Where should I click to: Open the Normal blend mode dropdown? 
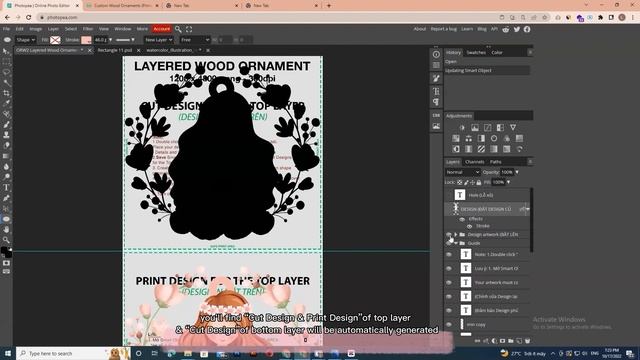point(462,172)
